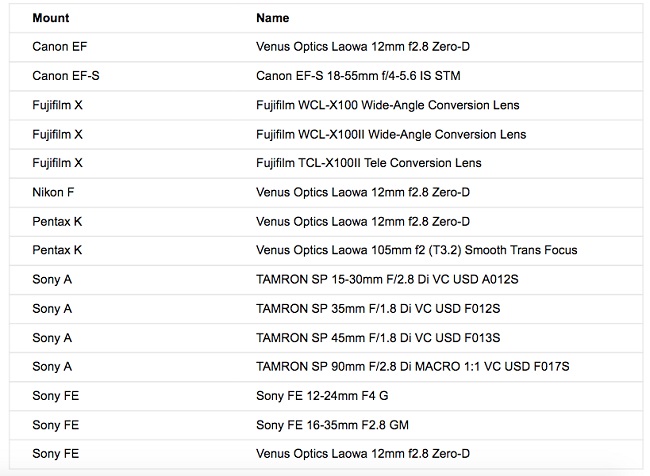Select Venus Optics Laowa 105mm f2 lens
650x476 pixels.
click(416, 250)
